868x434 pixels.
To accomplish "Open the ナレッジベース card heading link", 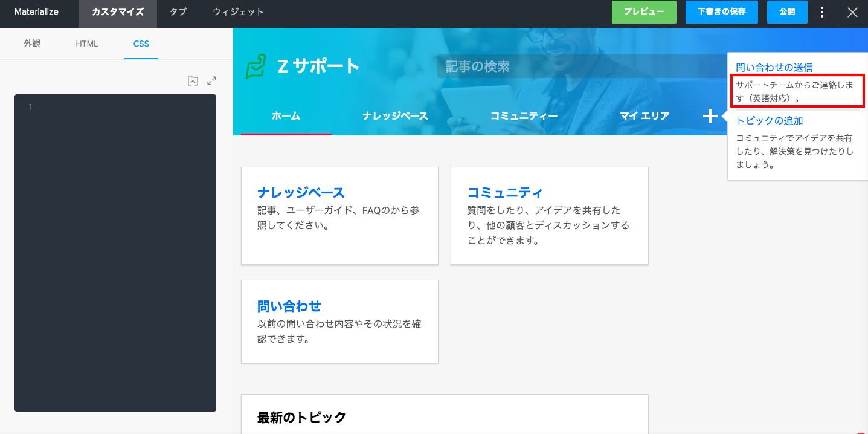I will pos(301,193).
